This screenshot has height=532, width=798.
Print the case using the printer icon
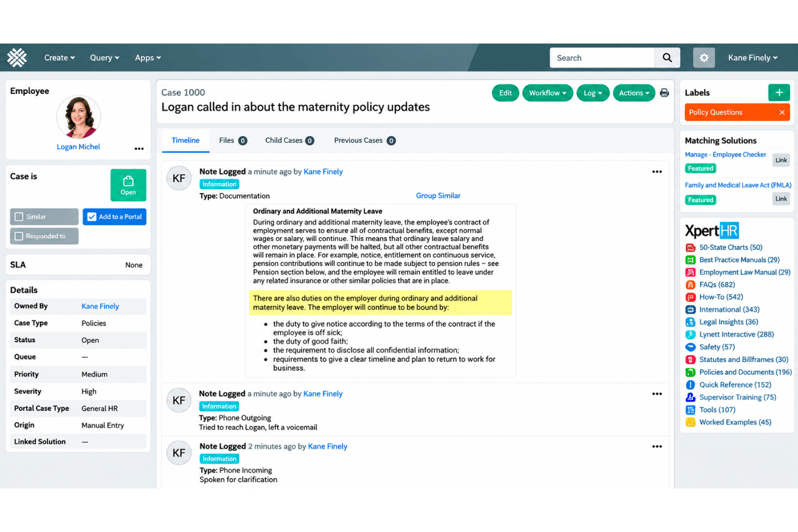pyautogui.click(x=664, y=93)
